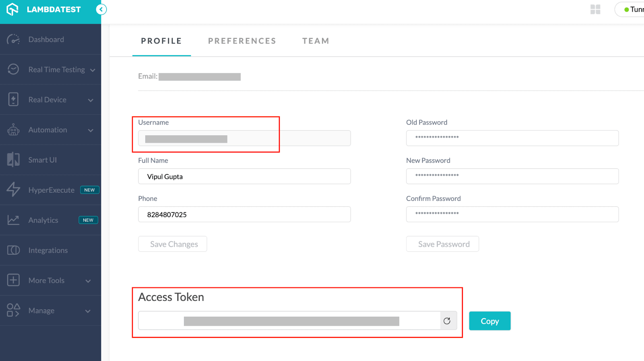Click the NEW badge beside Analytics

(88, 220)
